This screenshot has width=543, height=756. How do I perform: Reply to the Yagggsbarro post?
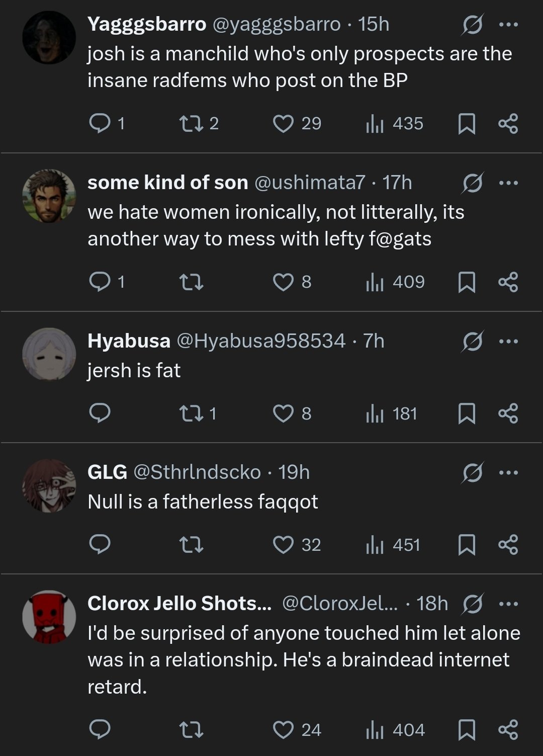click(100, 123)
